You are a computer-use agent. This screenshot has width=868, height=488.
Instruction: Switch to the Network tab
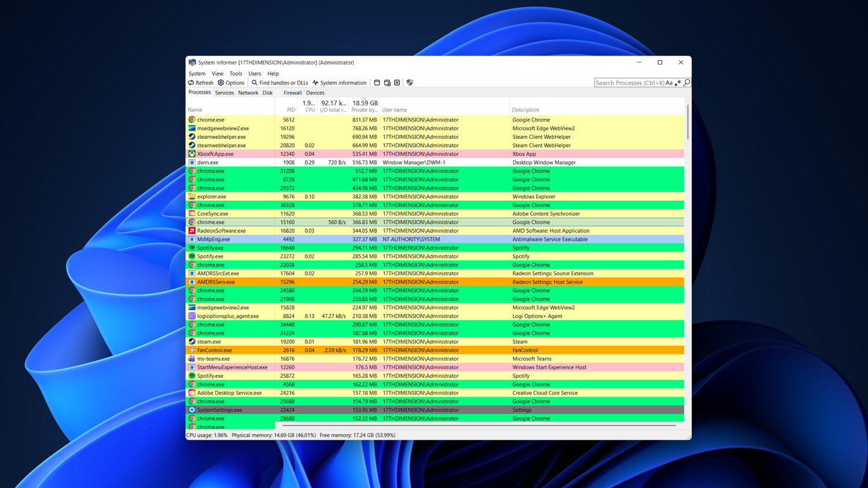coord(248,93)
